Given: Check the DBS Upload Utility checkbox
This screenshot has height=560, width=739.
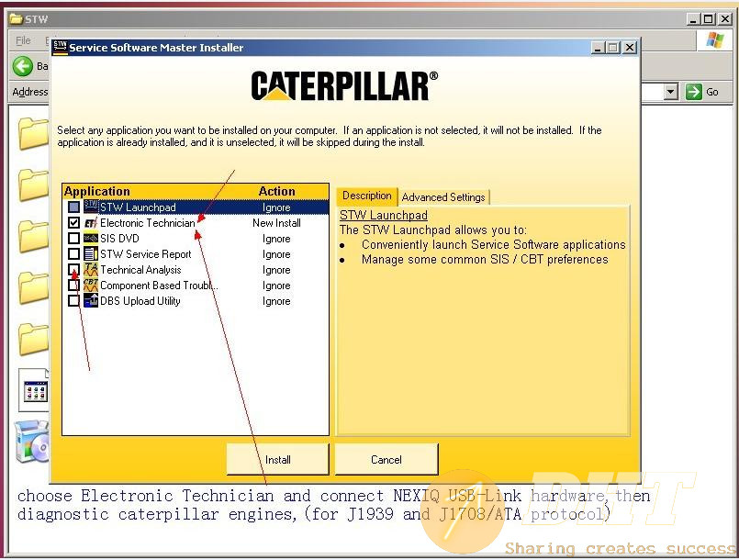Looking at the screenshot, I should coord(74,301).
